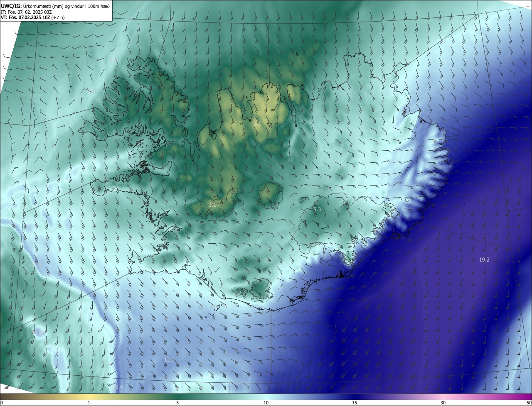Click the 3.1 value label in the highlands
This screenshot has width=532, height=406.
[x=212, y=205]
